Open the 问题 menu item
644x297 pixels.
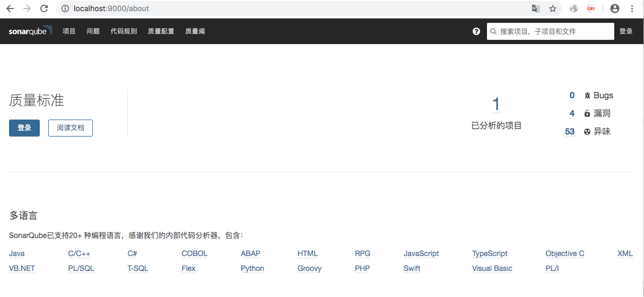(x=93, y=31)
